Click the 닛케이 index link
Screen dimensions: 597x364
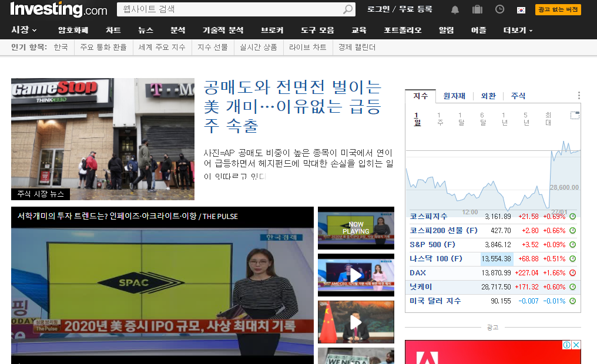(x=421, y=287)
